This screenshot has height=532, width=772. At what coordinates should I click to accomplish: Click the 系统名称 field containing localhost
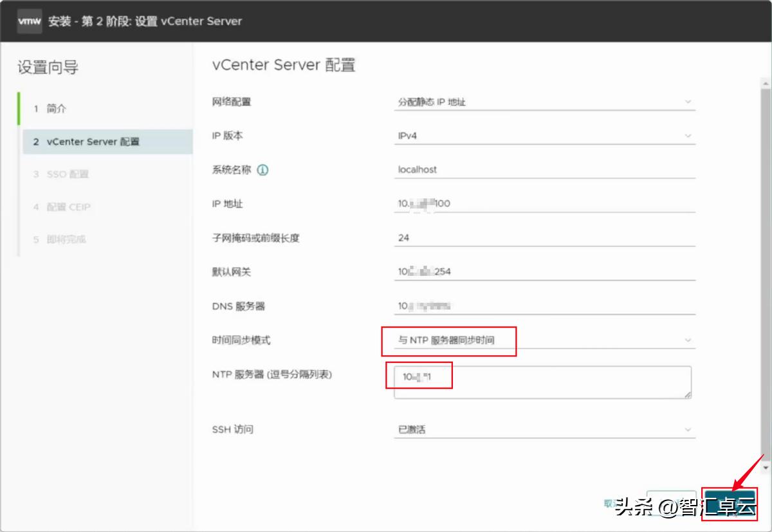(544, 170)
